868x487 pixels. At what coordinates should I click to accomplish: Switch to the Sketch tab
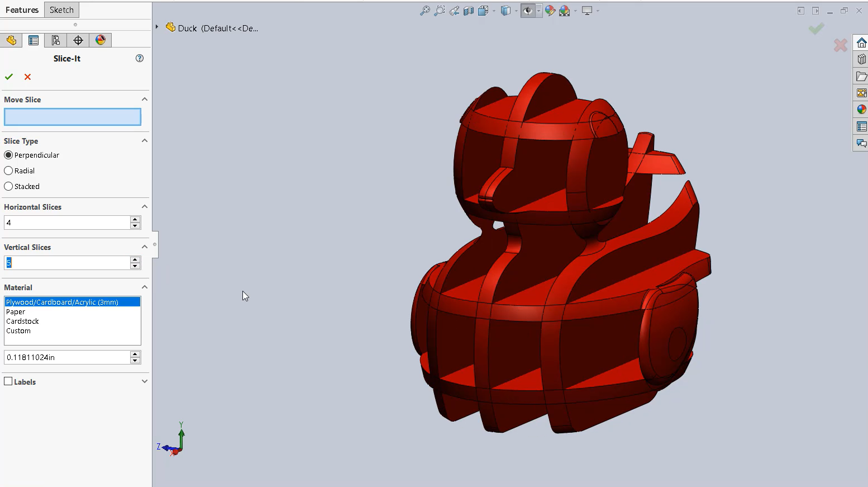coord(61,10)
